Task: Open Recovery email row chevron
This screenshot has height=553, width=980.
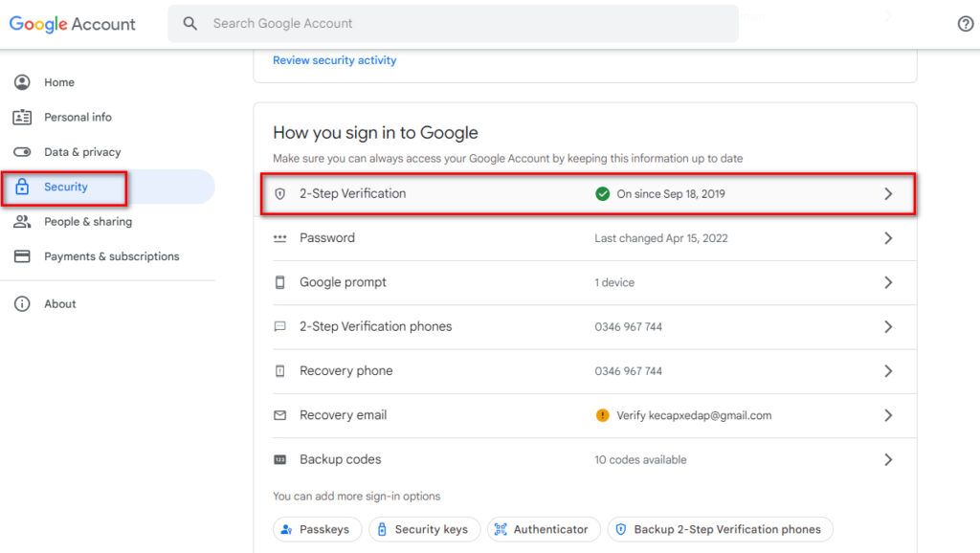Action: pos(888,415)
